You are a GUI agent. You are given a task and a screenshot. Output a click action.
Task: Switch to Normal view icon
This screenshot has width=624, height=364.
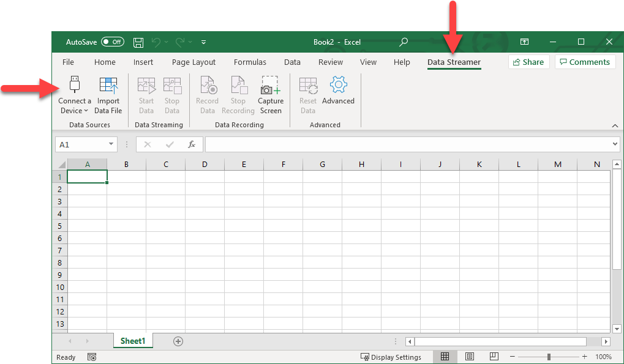coord(445,357)
